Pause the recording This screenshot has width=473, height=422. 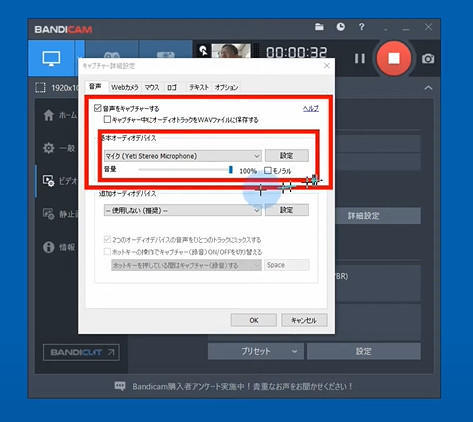tap(359, 59)
